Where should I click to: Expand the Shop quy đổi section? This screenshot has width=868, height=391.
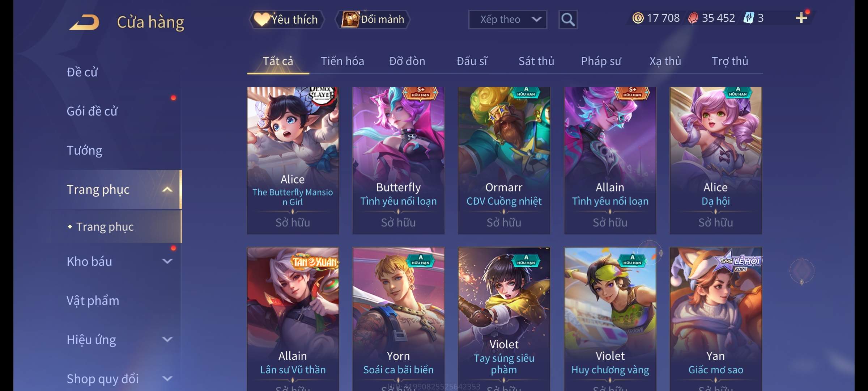coord(167,378)
